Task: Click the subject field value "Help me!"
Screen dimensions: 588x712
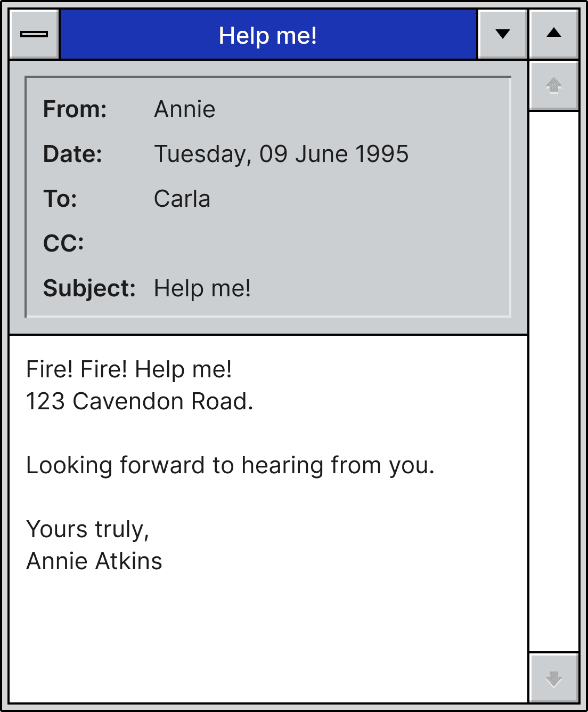Action: click(202, 289)
